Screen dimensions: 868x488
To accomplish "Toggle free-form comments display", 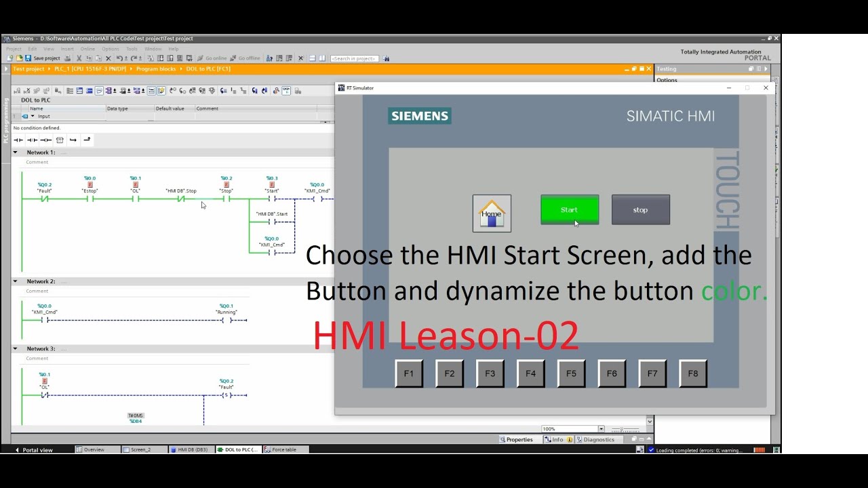I will pos(99,91).
